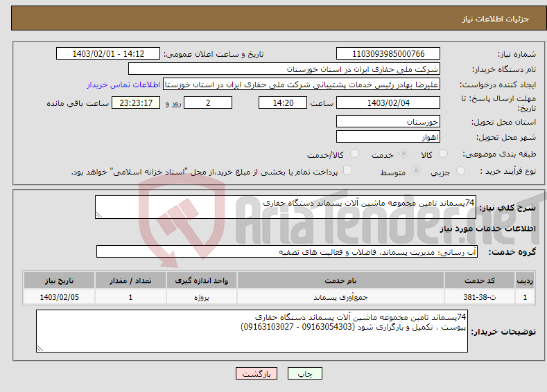Click the جمع‌آوری پسماند service name cell
Screen dimensions: 547x392
coord(340,297)
